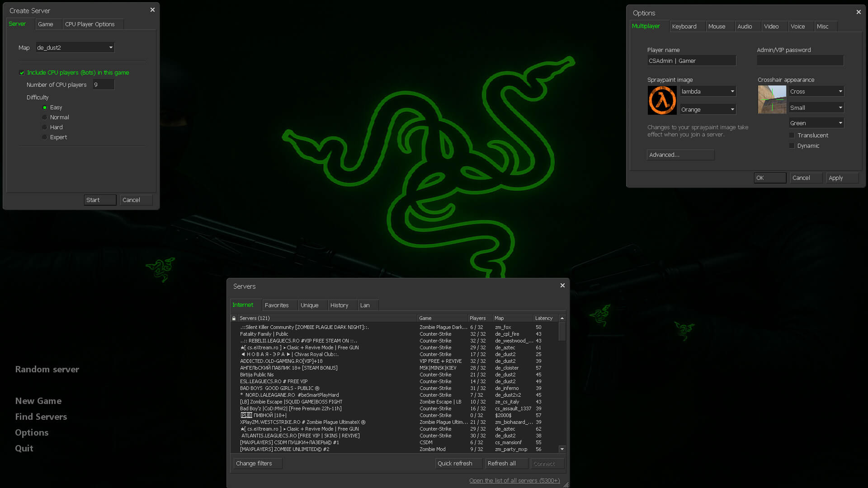The image size is (868, 488).
Task: Select Hard difficulty radio button
Action: tap(44, 127)
